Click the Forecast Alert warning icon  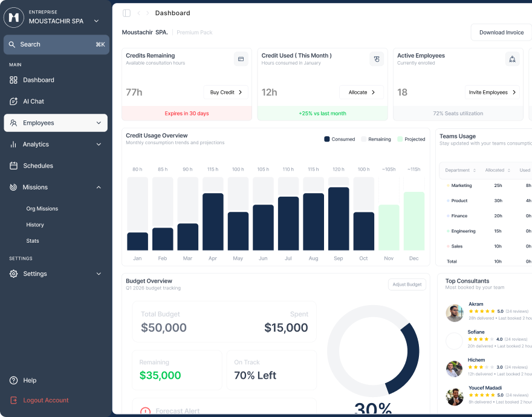tap(146, 411)
